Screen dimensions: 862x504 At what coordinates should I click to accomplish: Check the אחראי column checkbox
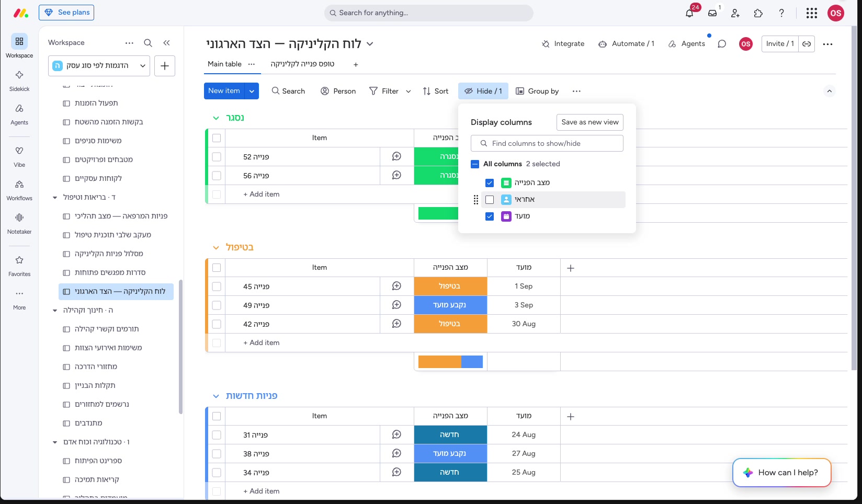[x=490, y=200]
